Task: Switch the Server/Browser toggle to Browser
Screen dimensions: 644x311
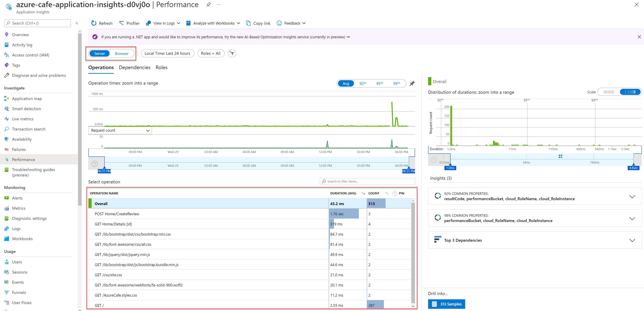Action: click(121, 53)
